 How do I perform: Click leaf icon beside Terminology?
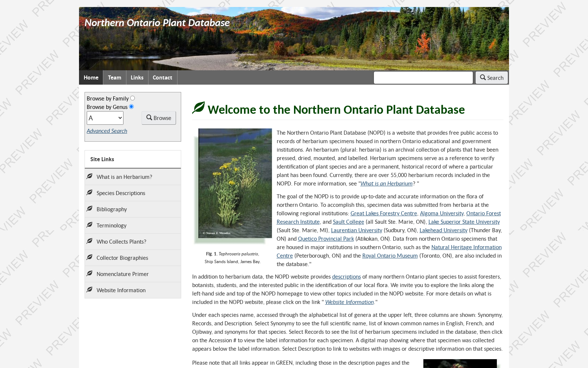[x=89, y=225]
